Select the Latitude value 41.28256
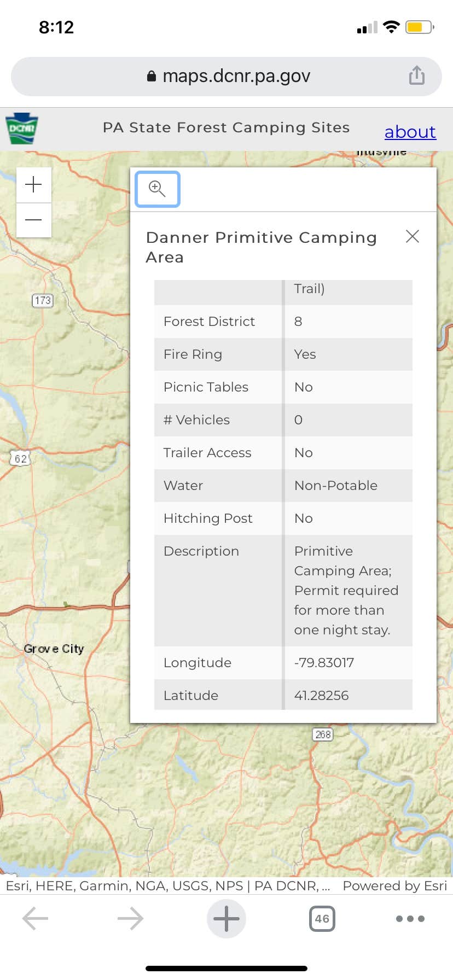The image size is (453, 980). (321, 696)
